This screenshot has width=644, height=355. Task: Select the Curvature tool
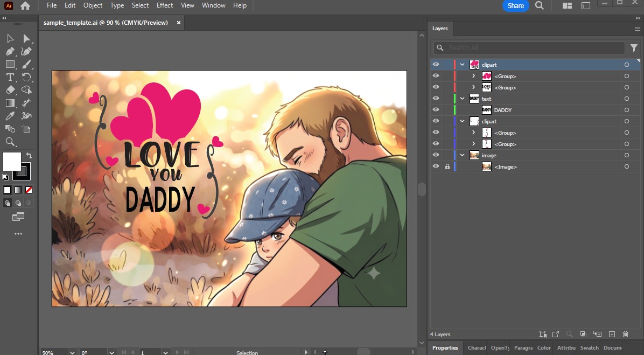27,52
